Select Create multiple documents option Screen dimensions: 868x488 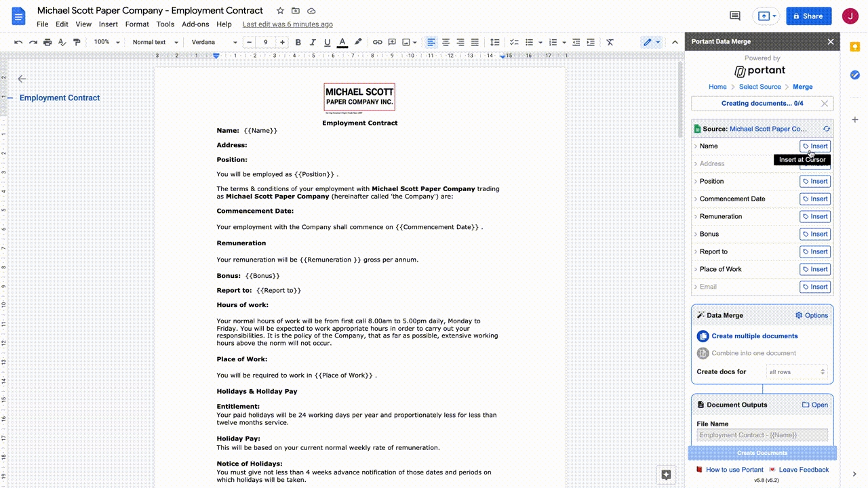click(754, 336)
